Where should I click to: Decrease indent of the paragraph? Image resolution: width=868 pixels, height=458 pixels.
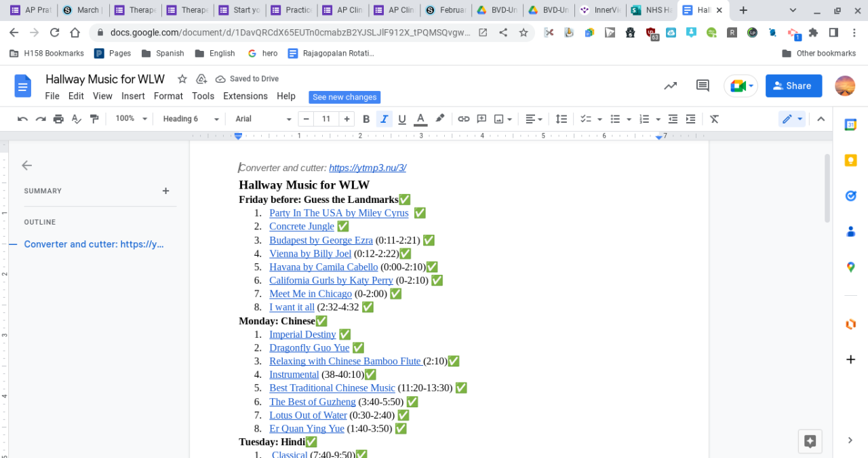click(673, 119)
